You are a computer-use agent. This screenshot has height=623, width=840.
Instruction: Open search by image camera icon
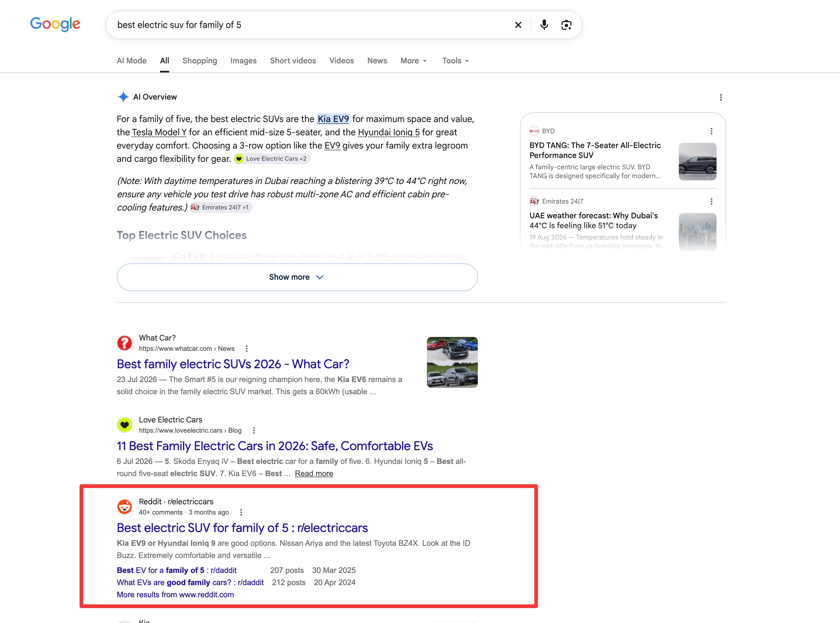click(x=566, y=25)
